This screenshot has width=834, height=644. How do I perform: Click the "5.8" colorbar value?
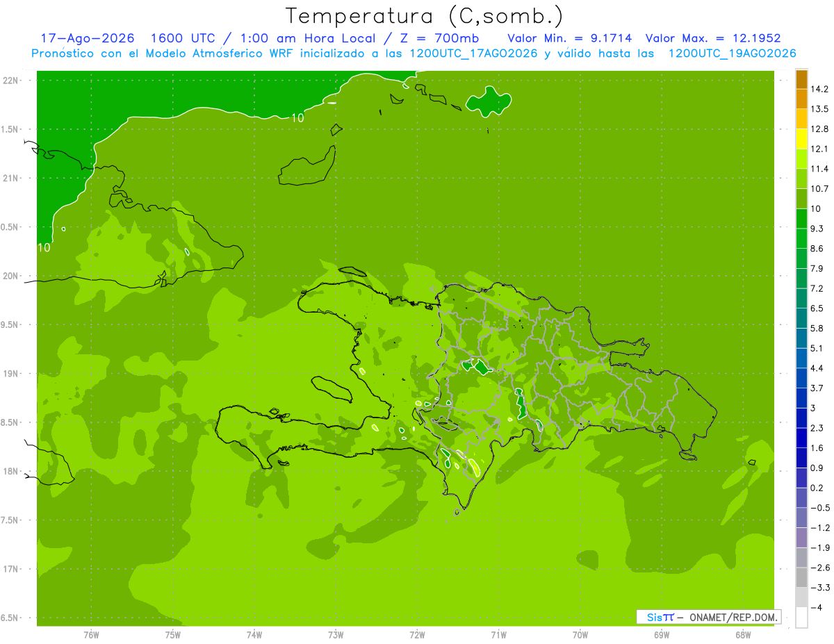click(817, 329)
